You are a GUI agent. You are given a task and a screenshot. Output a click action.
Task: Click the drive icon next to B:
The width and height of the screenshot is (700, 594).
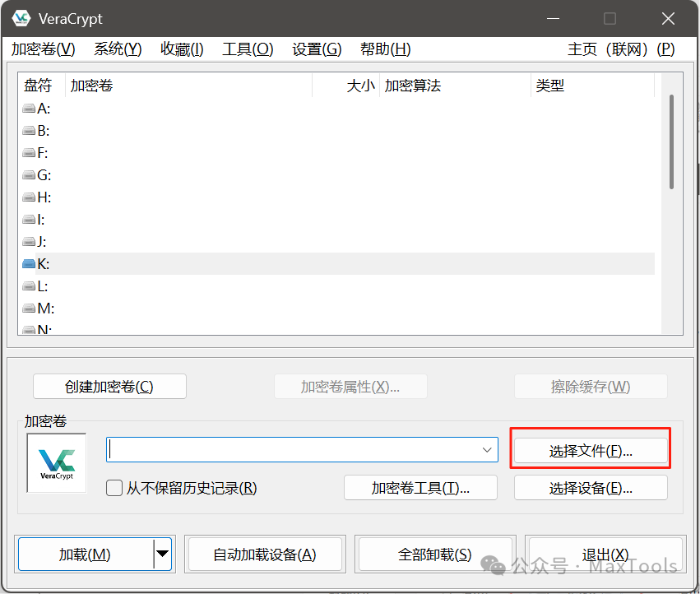29,131
